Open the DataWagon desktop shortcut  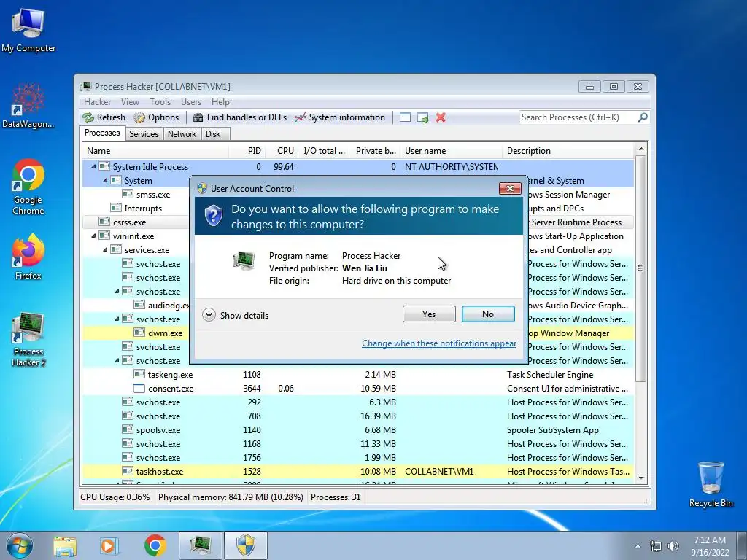28,106
